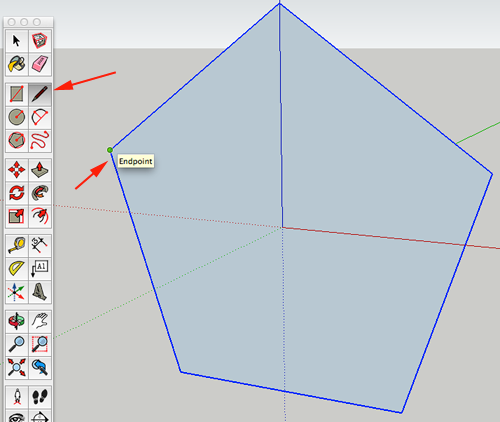Select the Arc tool
Viewport: 500px width, 422px height.
coord(40,117)
